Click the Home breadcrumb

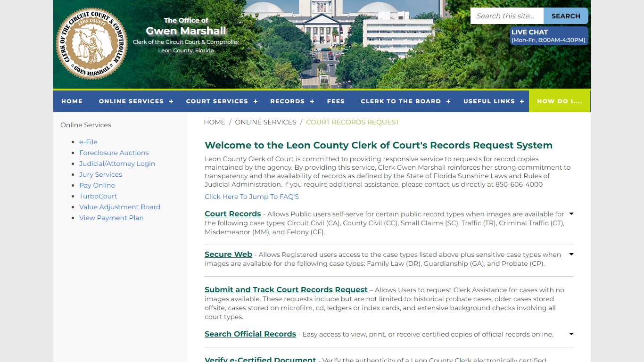click(x=215, y=122)
